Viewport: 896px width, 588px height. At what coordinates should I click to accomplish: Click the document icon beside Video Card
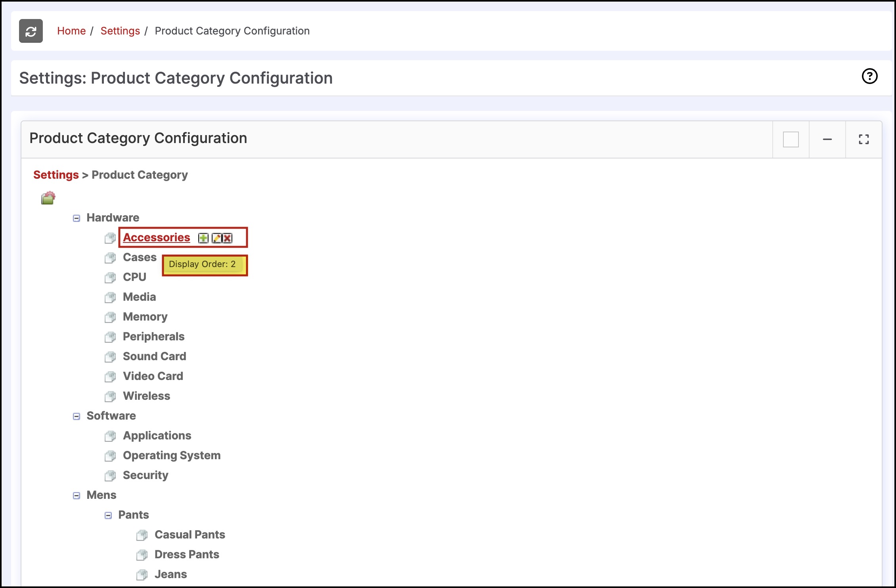[x=110, y=377]
